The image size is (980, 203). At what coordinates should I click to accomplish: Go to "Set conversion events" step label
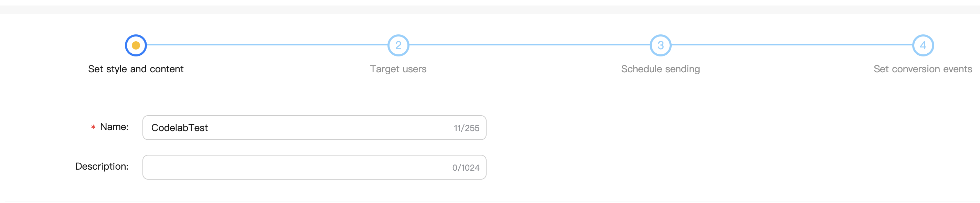coord(923,69)
